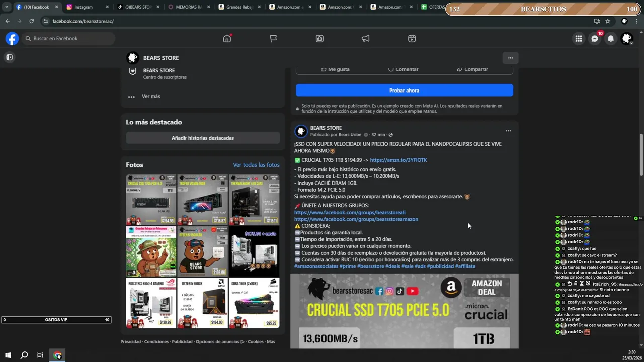Image resolution: width=644 pixels, height=362 pixels.
Task: Click the Probar ahora button
Action: pyautogui.click(x=405, y=90)
